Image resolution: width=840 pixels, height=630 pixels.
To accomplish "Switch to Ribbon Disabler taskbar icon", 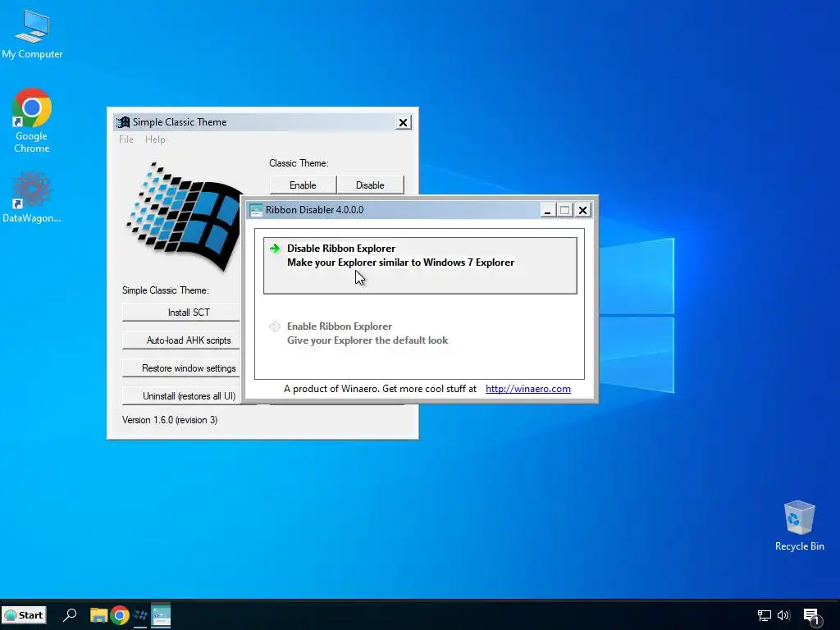I will point(161,615).
